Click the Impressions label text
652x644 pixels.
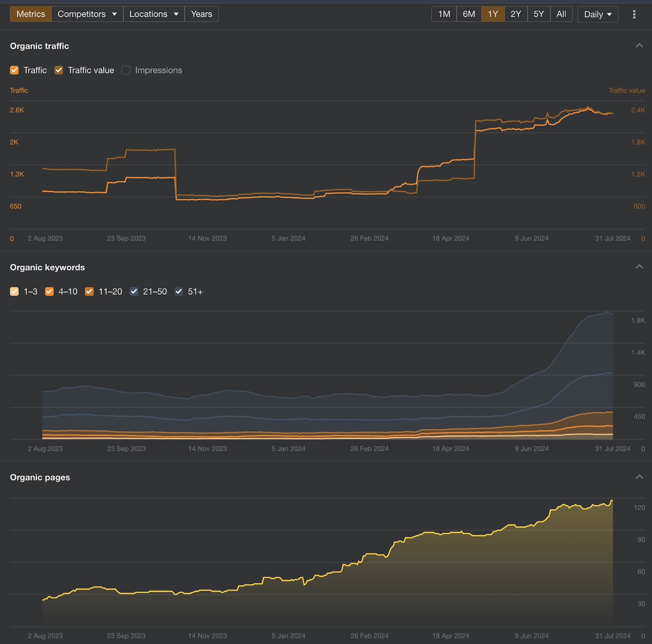pos(159,70)
